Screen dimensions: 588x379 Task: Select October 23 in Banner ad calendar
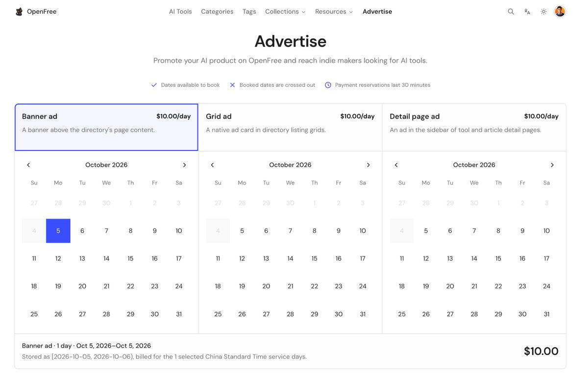click(155, 286)
